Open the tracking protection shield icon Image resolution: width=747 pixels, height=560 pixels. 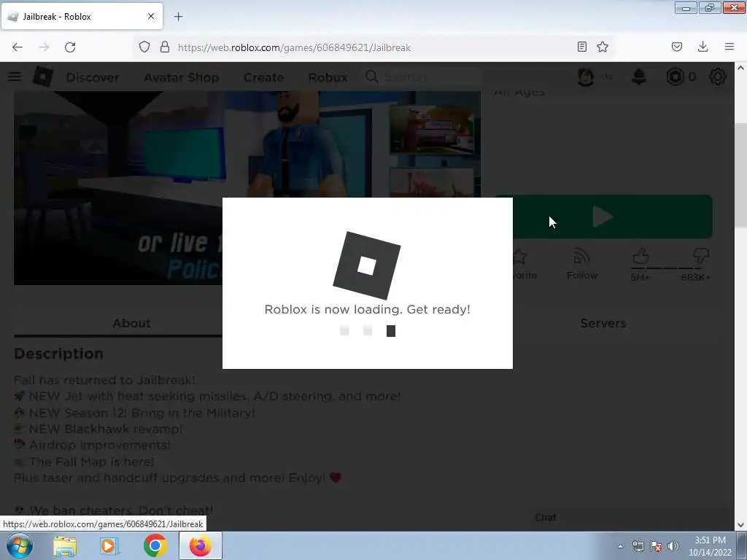[144, 47]
